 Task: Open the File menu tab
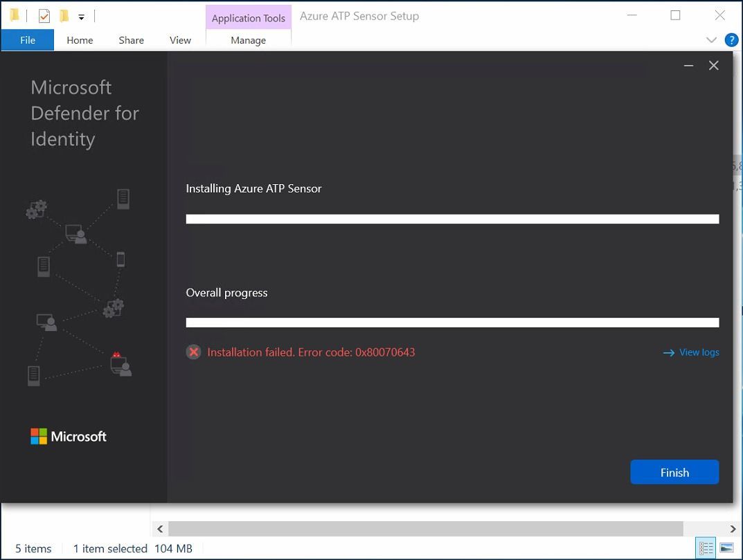click(x=28, y=40)
